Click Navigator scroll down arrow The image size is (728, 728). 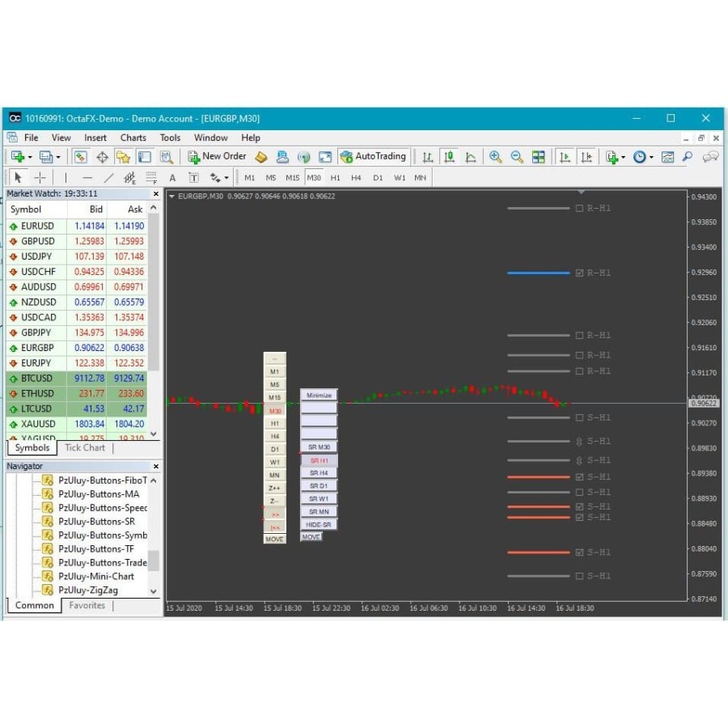click(x=154, y=591)
